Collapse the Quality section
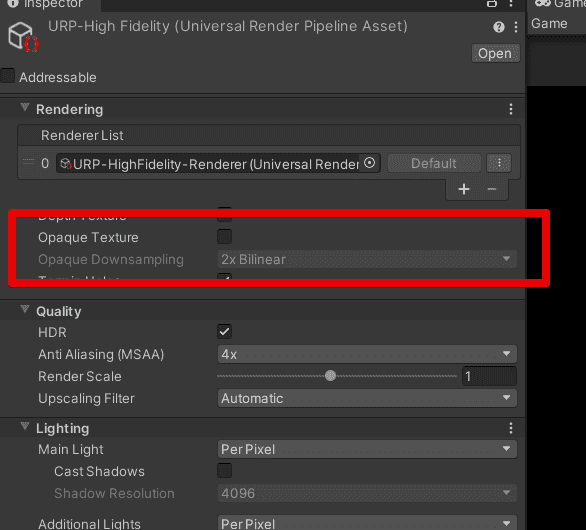The height and width of the screenshot is (530, 586). click(x=25, y=309)
